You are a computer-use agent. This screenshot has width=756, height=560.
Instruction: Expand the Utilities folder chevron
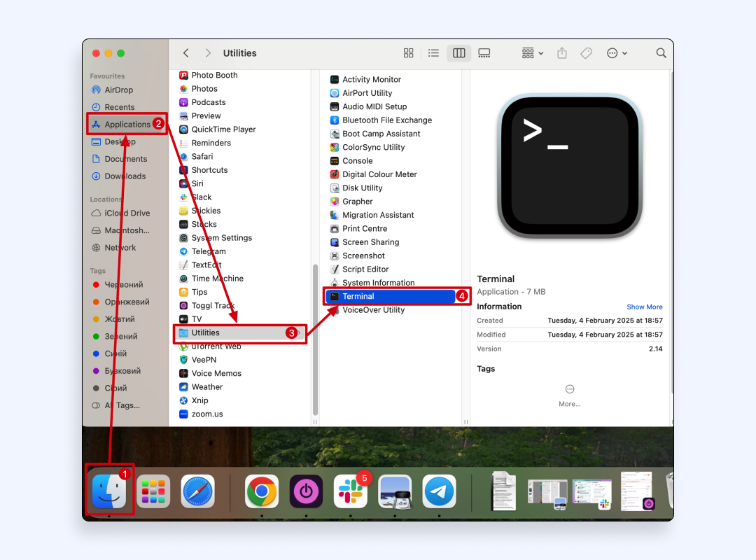300,333
